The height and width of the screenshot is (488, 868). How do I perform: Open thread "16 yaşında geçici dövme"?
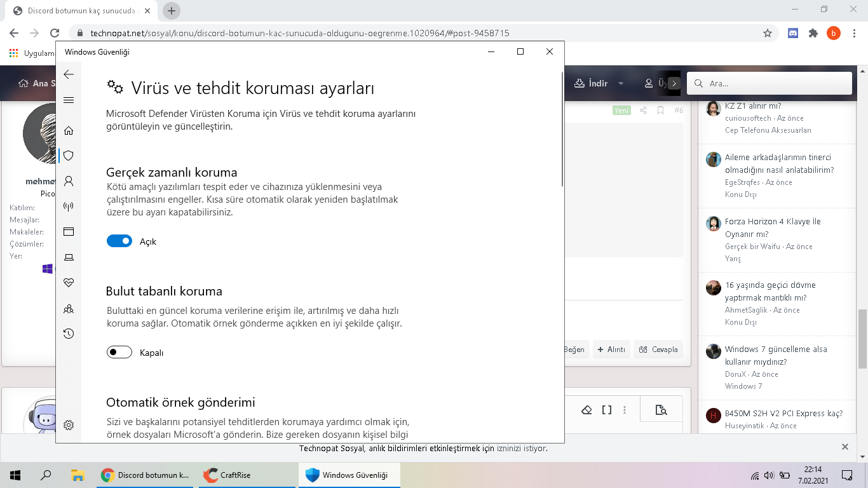tap(770, 291)
